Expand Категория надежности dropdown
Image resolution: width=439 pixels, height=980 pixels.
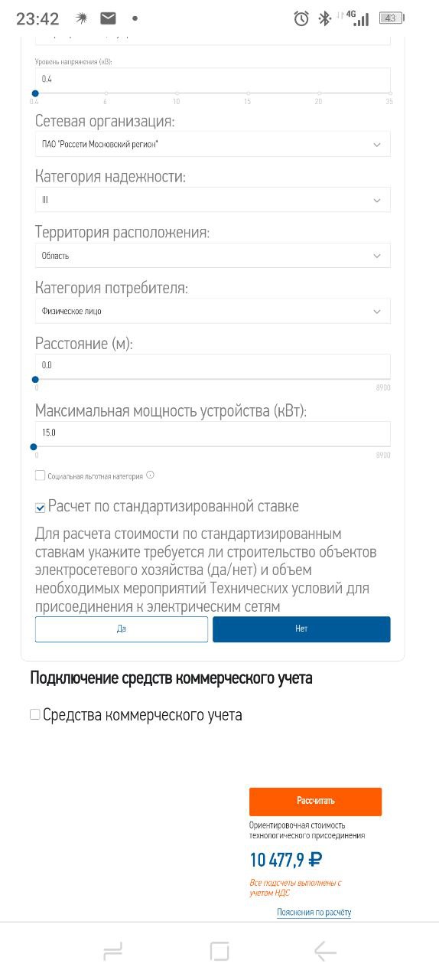point(213,200)
